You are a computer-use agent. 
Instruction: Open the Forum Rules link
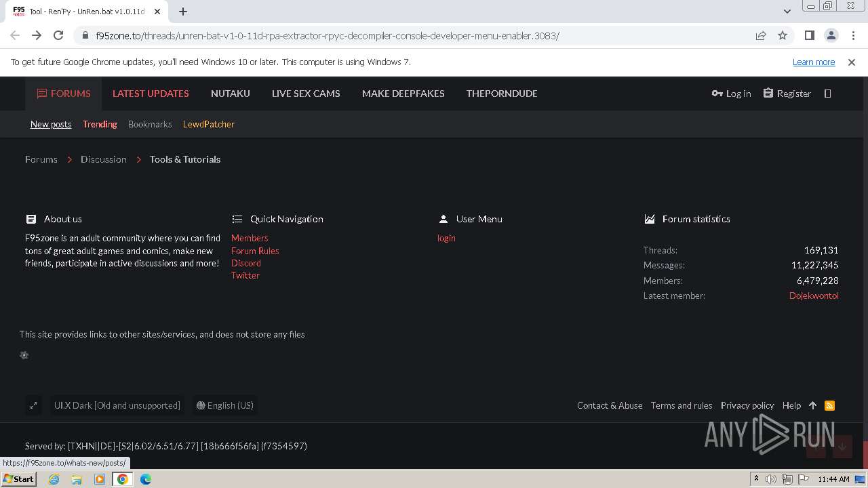255,251
